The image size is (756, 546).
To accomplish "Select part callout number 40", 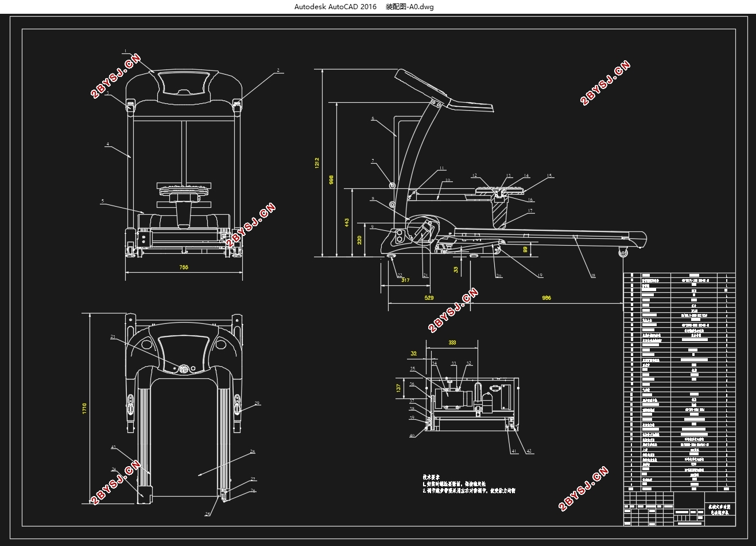I will 412,436.
